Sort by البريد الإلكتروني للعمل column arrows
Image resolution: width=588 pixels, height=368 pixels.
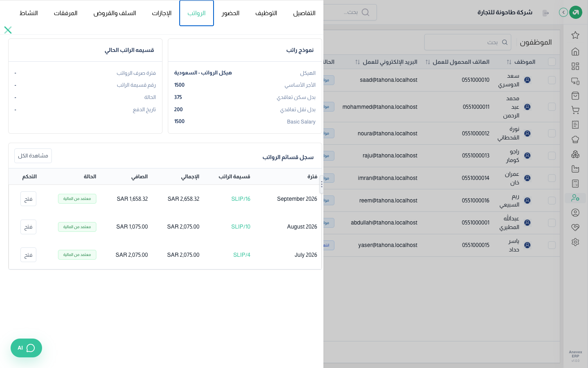pyautogui.click(x=357, y=62)
